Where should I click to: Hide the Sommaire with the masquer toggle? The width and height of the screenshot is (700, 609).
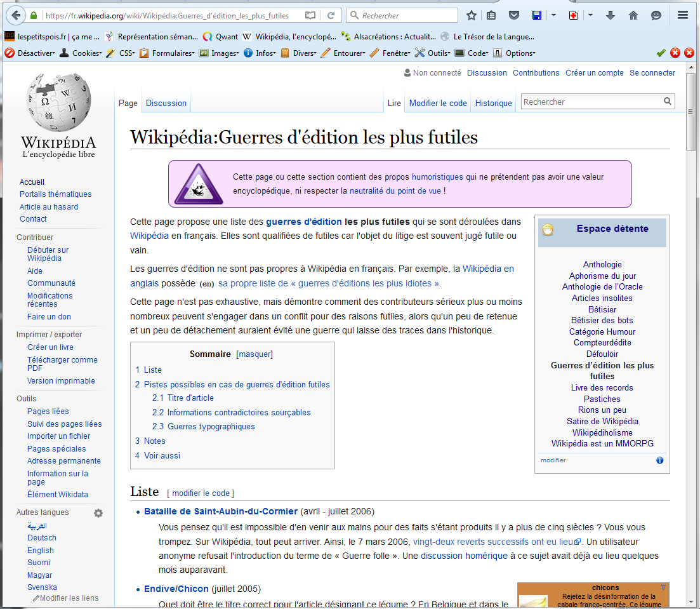point(254,354)
